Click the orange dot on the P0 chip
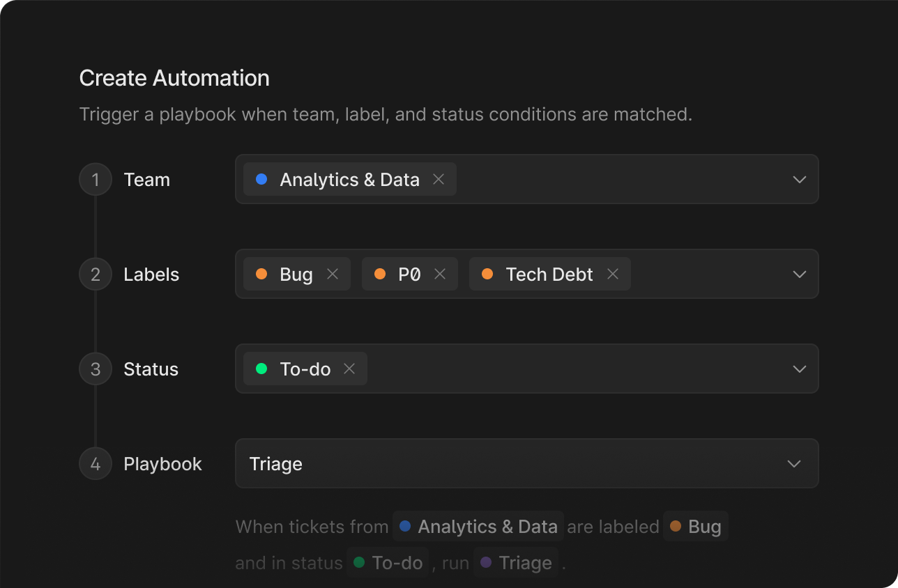The height and width of the screenshot is (588, 898). click(x=380, y=274)
